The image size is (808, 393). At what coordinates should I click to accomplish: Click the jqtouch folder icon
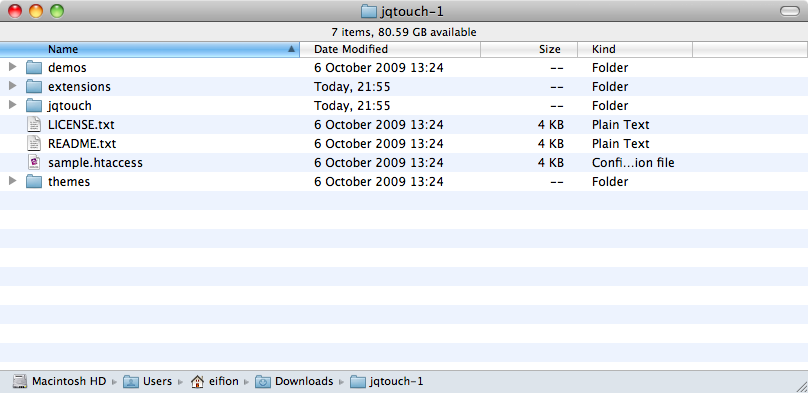click(x=33, y=106)
